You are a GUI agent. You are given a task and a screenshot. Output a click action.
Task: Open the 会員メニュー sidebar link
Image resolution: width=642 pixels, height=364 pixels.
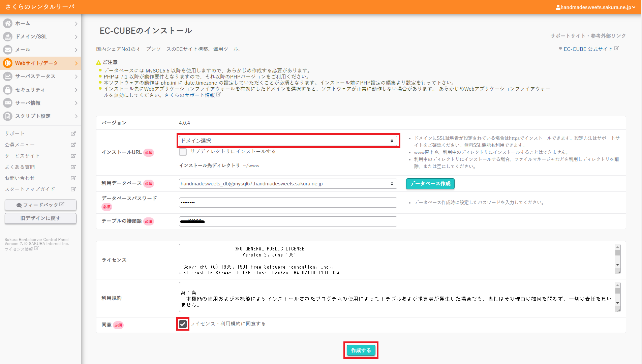20,145
